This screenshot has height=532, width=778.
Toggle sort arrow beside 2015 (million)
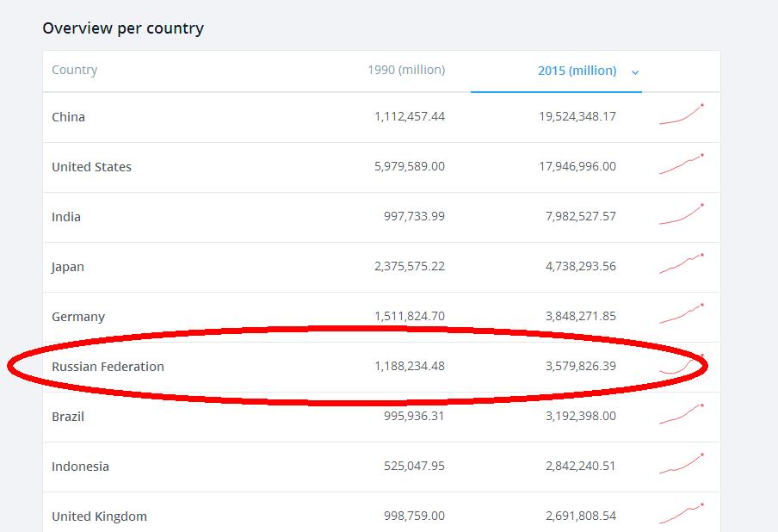point(635,72)
